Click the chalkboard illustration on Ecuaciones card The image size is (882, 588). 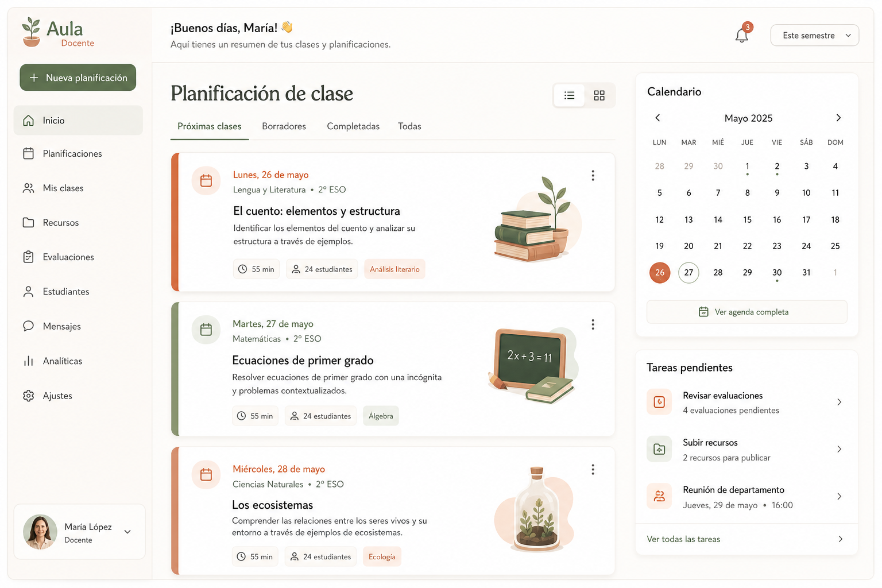[533, 365]
